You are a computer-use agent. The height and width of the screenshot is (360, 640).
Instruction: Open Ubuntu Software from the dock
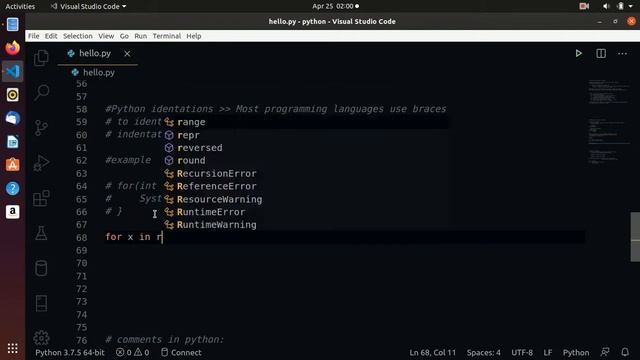pos(13,165)
